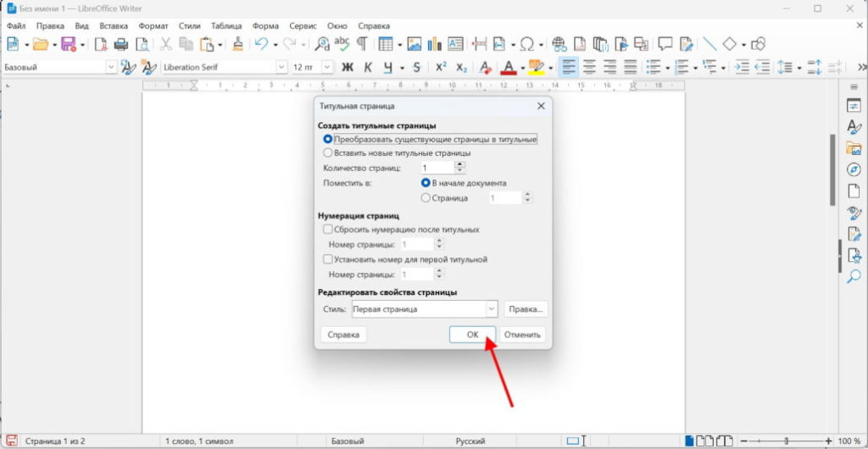The width and height of the screenshot is (868, 449).
Task: Click save indicator icon in status bar
Action: pos(12,441)
